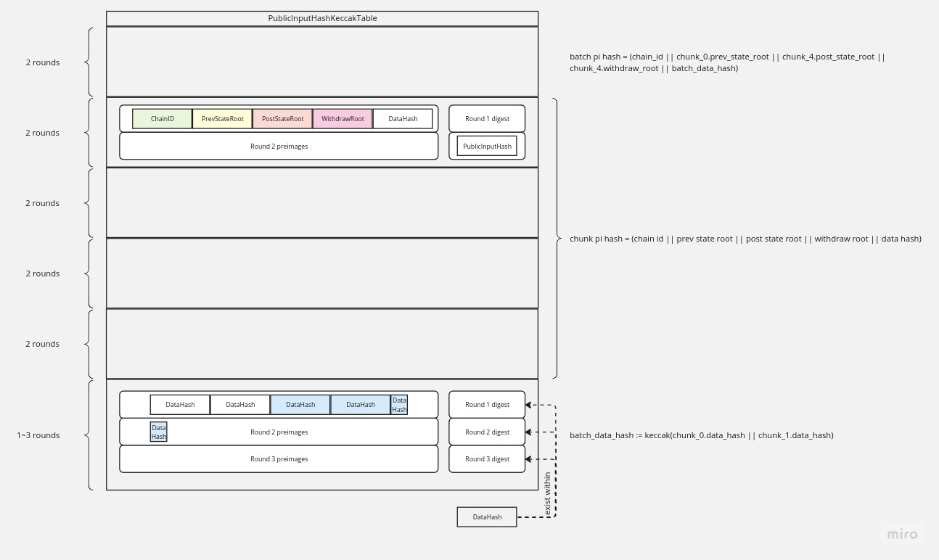This screenshot has width=939, height=560.
Task: Select the PublicInputHash box
Action: (487, 146)
